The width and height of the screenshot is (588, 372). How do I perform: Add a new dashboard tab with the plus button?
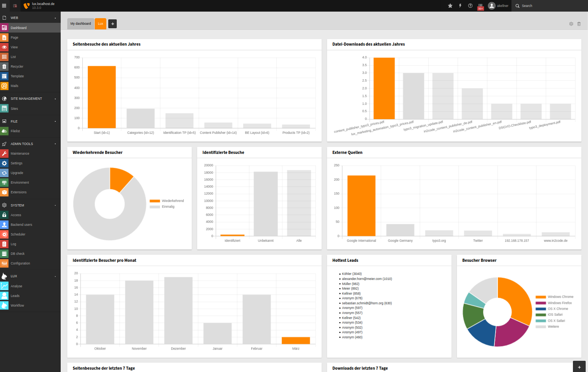(x=112, y=24)
